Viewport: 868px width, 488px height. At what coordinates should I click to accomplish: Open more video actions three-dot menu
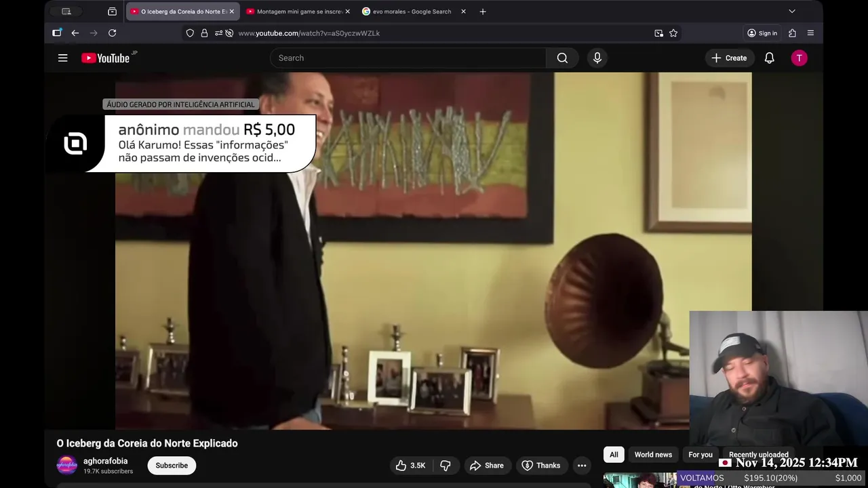pos(582,466)
